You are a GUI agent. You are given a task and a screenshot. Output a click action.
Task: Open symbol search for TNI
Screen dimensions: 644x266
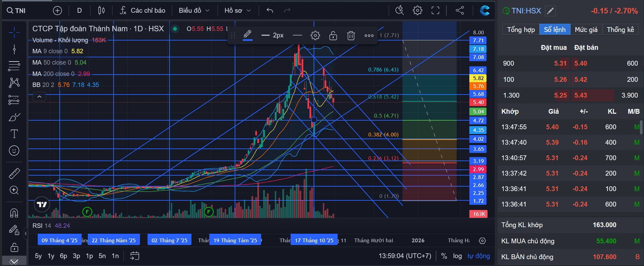[16, 11]
